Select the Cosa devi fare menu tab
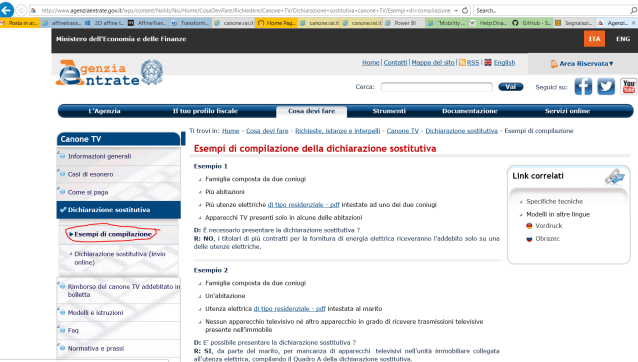 [x=312, y=111]
